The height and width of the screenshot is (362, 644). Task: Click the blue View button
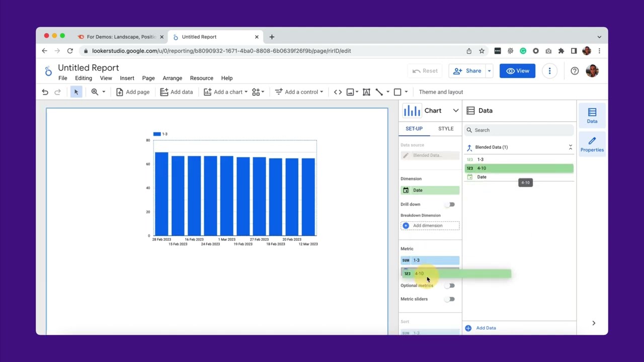point(517,71)
